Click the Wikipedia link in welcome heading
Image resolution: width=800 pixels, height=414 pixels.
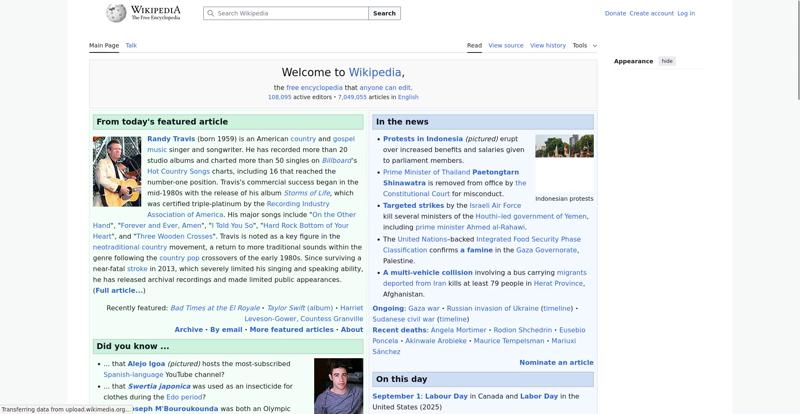point(375,72)
